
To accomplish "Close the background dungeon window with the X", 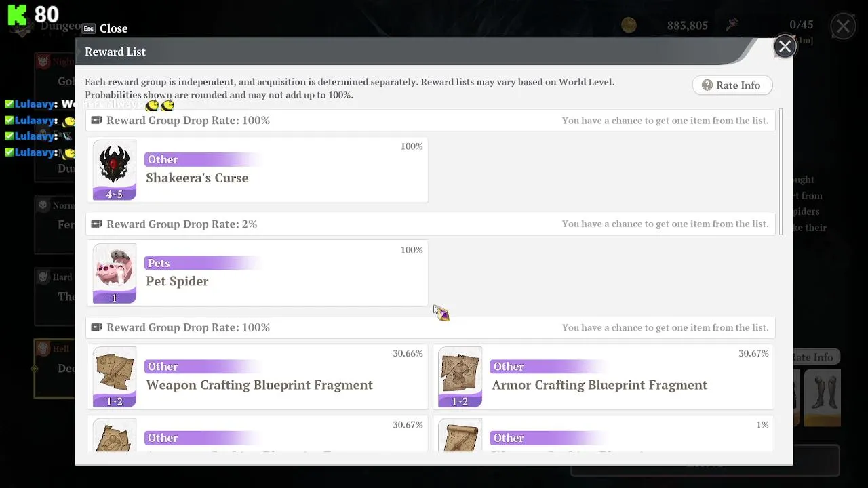I will (844, 26).
